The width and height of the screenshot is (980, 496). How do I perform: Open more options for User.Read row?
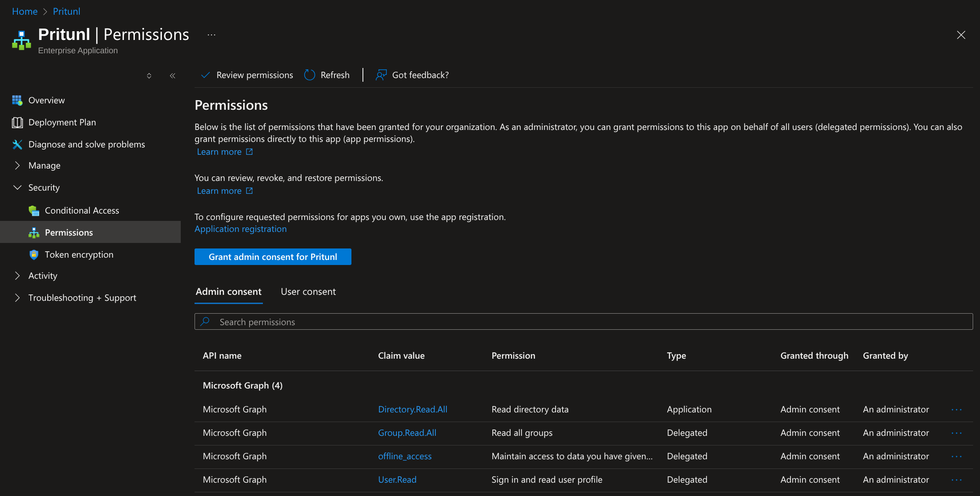point(956,479)
